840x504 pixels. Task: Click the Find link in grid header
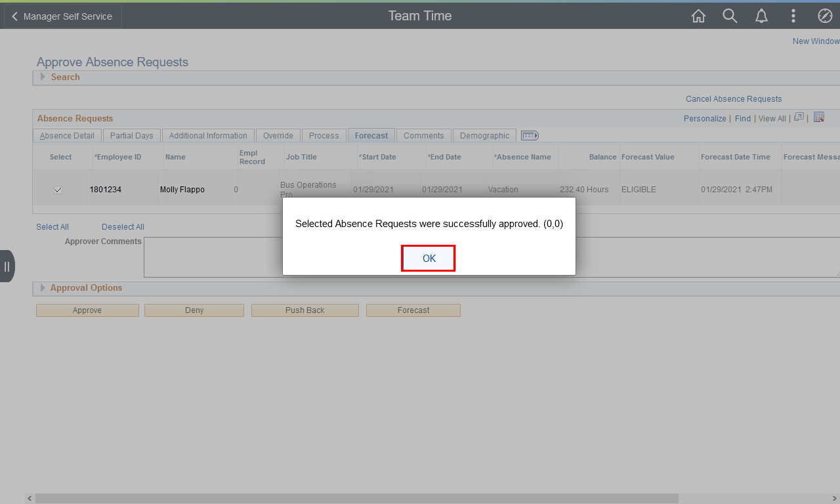[x=743, y=119]
